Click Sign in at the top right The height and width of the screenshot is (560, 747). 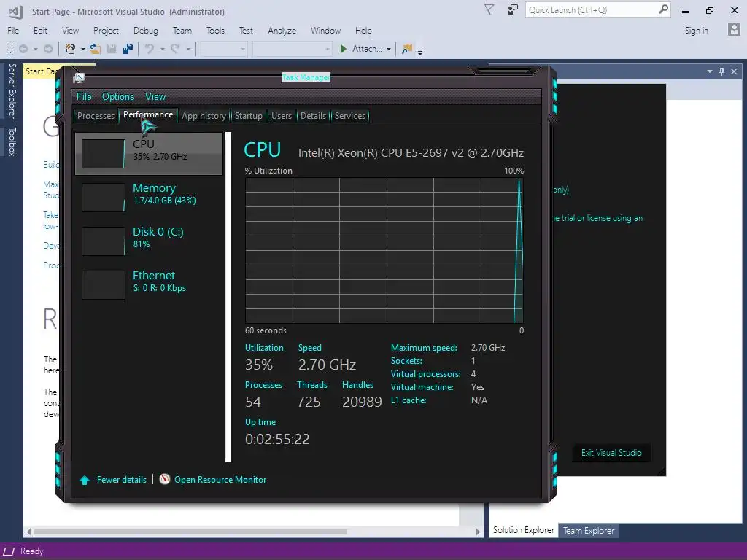697,31
